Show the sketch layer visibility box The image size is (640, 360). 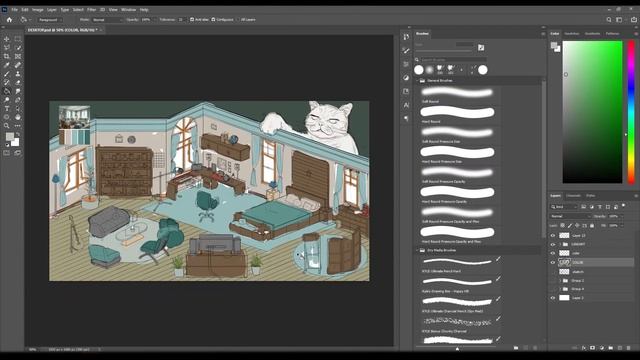pyautogui.click(x=553, y=271)
